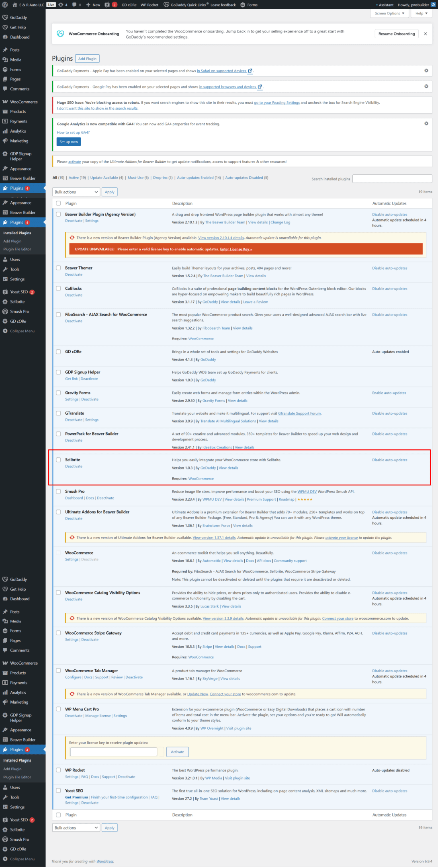The image size is (438, 868).
Task: Tick the WP Menu Cart Pro checkbox
Action: click(58, 709)
